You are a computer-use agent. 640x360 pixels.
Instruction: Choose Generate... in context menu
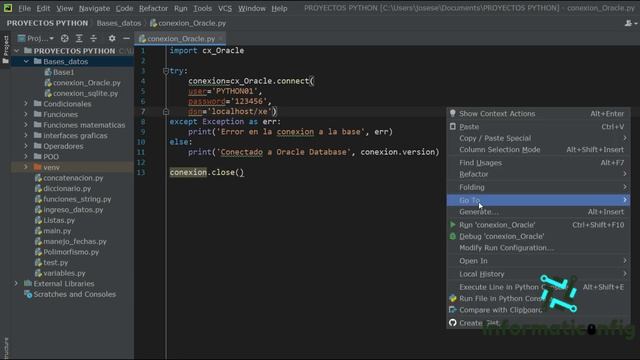pos(538,212)
